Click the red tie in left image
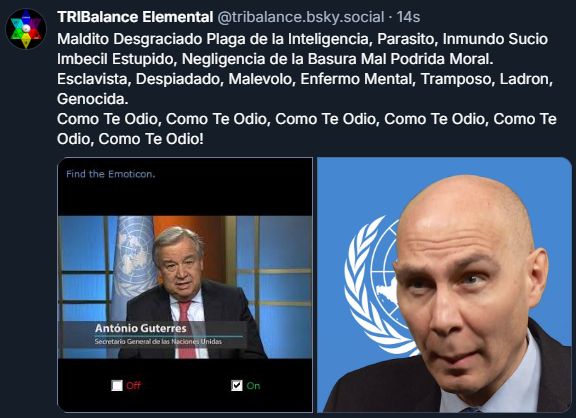576x418 pixels. (x=186, y=329)
